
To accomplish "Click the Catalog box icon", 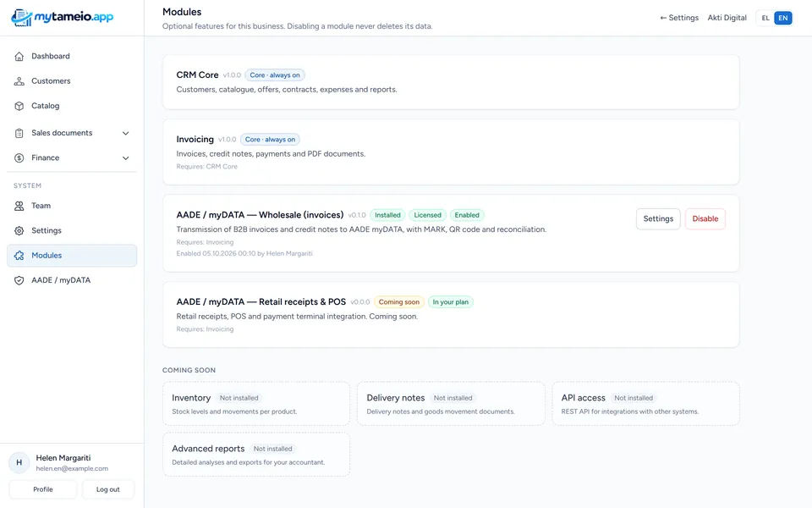I will click(19, 107).
